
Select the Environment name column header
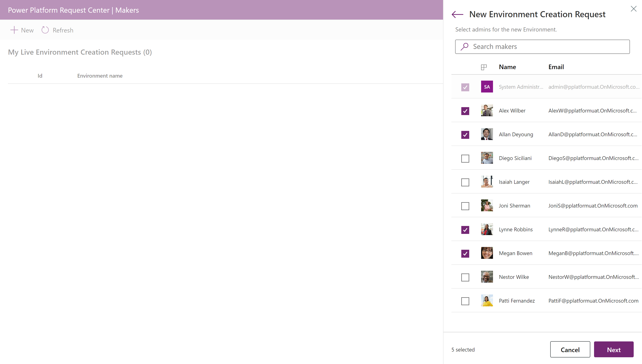click(x=100, y=76)
